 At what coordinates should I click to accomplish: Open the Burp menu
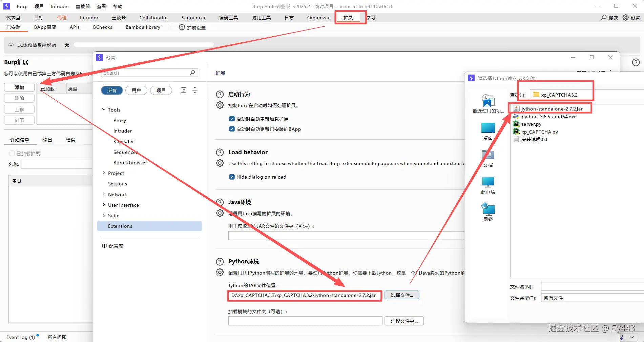(x=22, y=6)
